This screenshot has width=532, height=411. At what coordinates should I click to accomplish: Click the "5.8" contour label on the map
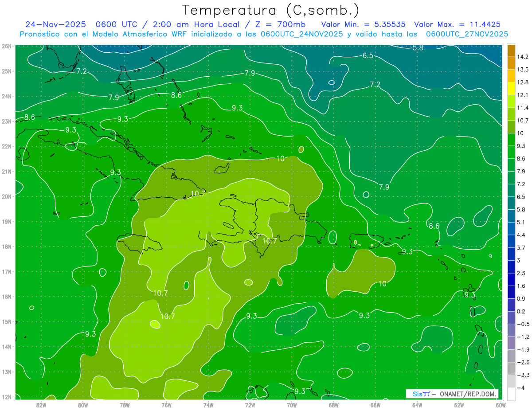pyautogui.click(x=418, y=48)
